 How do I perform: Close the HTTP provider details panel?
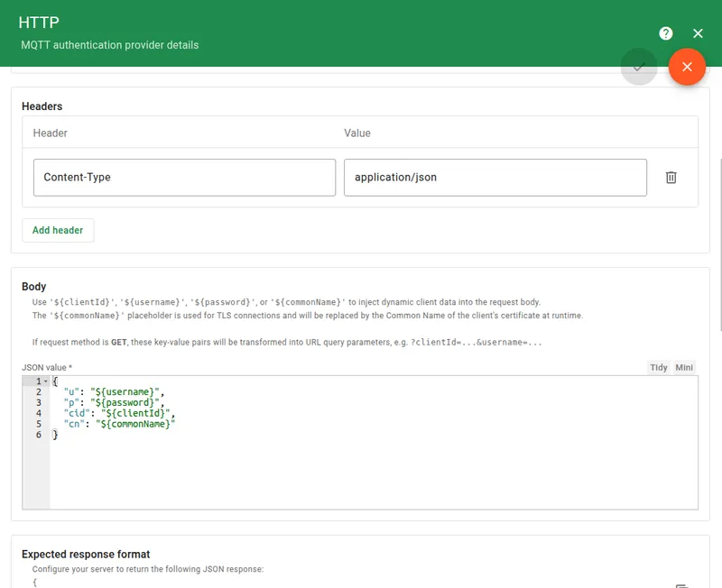pyautogui.click(x=698, y=33)
